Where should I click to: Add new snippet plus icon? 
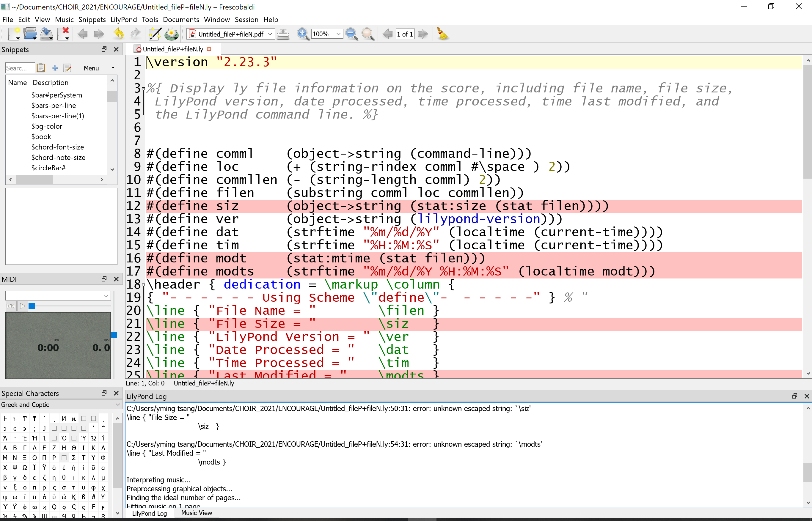(55, 68)
